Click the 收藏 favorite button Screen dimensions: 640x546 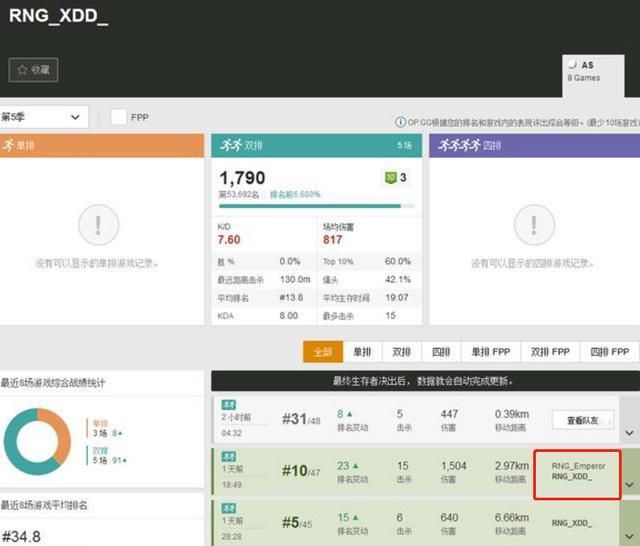pos(33,70)
